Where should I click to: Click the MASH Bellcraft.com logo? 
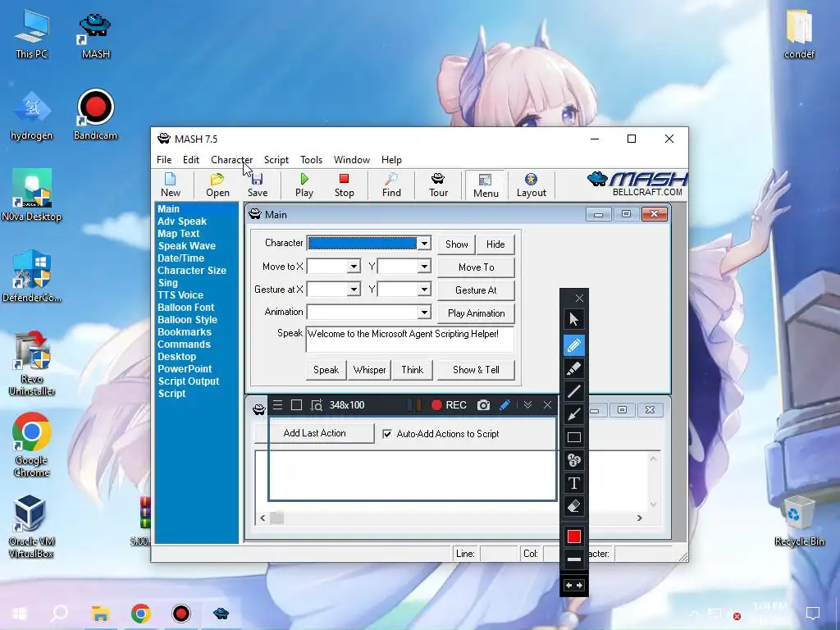(x=637, y=184)
